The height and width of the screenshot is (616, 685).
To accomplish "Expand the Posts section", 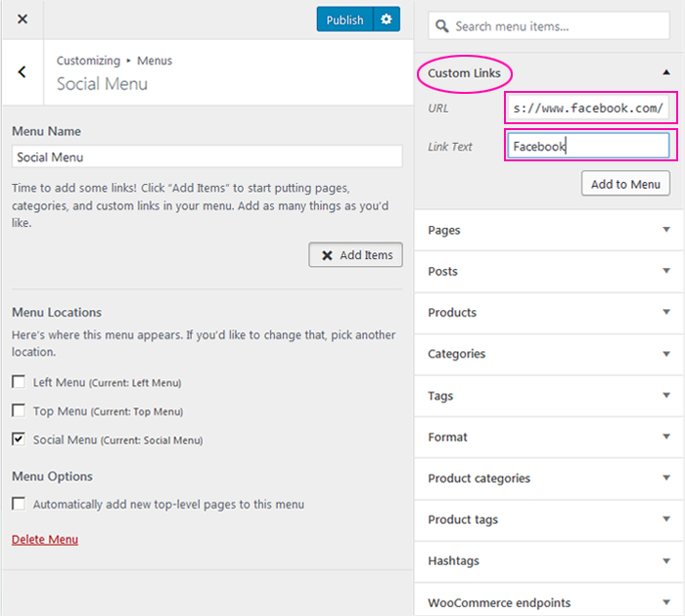I will tap(549, 271).
